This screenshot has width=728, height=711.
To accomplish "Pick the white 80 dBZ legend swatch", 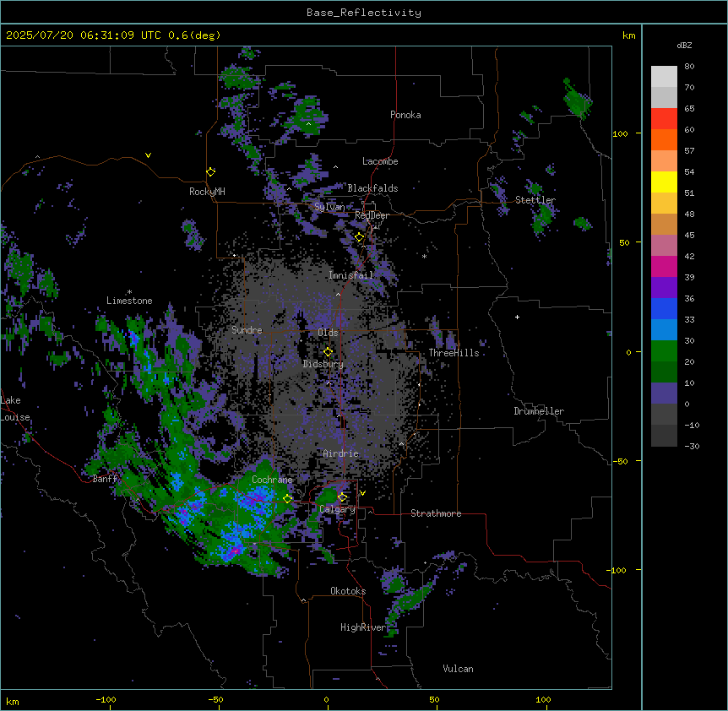I will [664, 76].
